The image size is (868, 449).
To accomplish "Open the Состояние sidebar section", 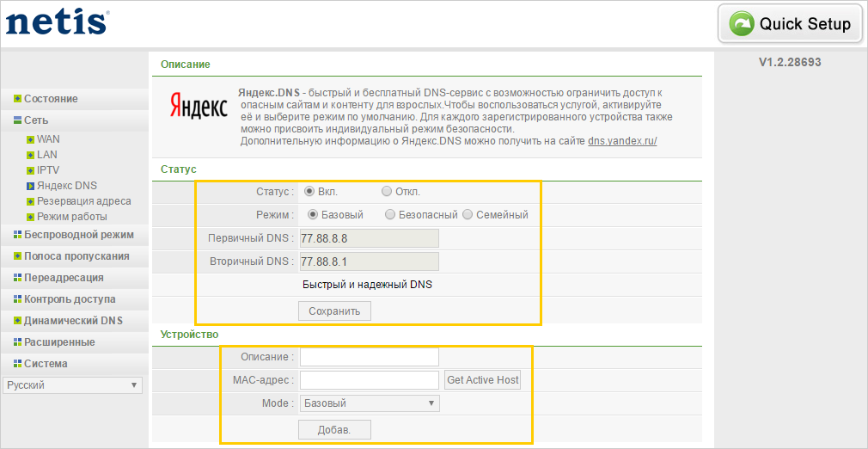I will coord(51,99).
